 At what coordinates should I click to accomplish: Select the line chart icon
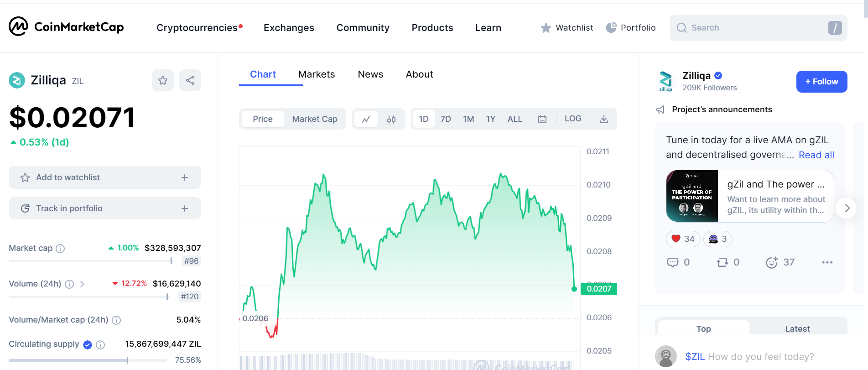(x=366, y=119)
